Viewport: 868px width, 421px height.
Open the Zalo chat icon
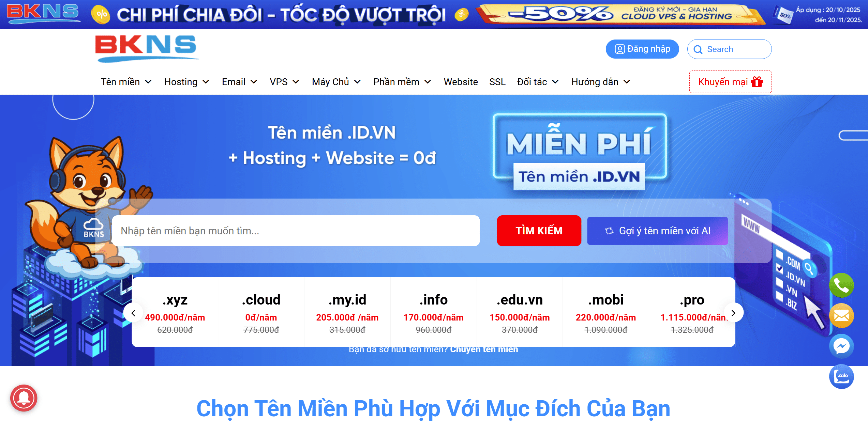click(x=842, y=376)
